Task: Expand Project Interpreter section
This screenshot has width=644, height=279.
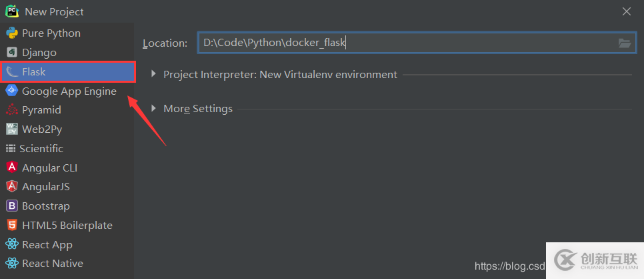Action: click(154, 75)
